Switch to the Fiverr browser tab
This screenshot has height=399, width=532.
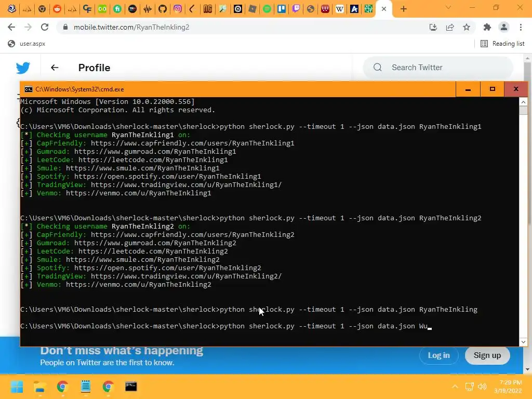117,9
